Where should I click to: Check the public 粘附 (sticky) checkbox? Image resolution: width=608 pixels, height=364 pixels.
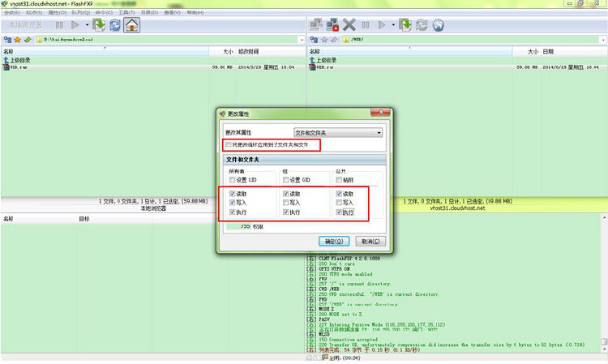[x=338, y=179]
